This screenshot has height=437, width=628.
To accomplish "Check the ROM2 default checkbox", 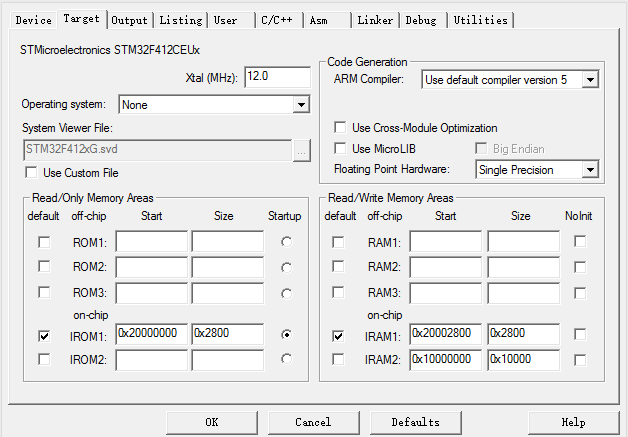I will click(44, 266).
